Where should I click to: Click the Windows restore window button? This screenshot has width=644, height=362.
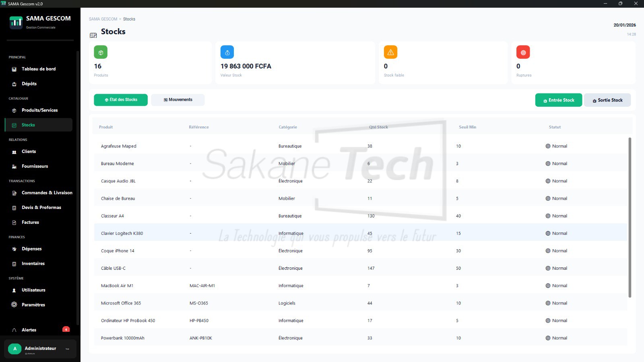[x=620, y=4]
